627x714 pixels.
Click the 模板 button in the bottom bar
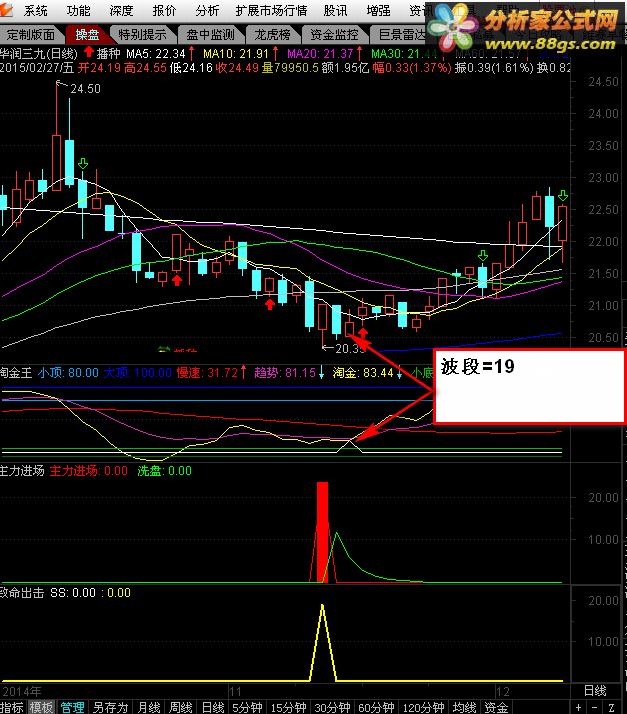pos(41,707)
